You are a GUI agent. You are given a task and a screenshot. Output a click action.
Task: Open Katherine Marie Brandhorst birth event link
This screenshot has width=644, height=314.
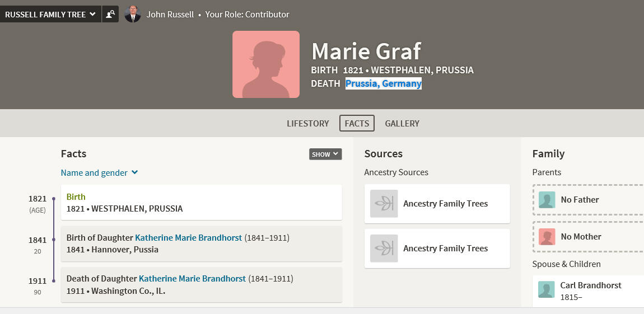point(189,238)
